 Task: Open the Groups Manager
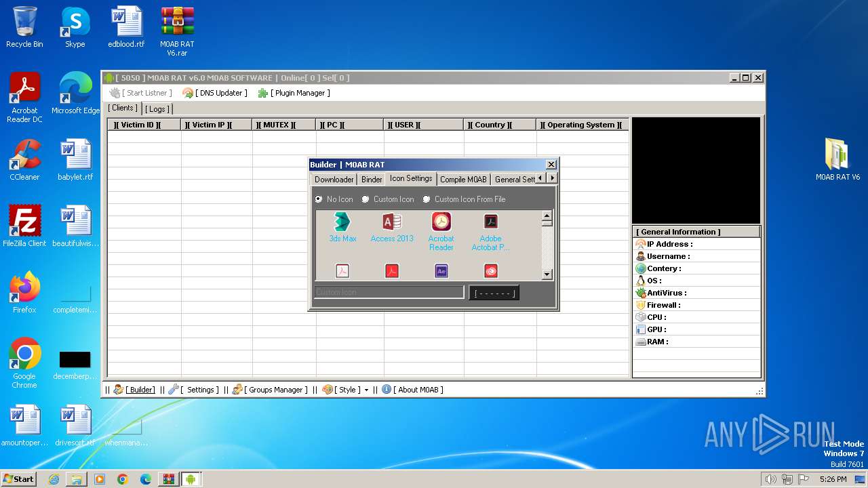pos(271,390)
